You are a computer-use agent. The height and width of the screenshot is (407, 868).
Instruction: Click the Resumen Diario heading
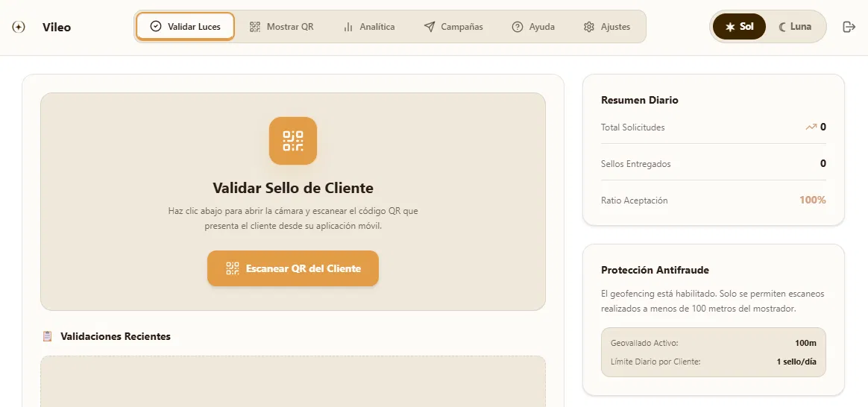point(639,100)
